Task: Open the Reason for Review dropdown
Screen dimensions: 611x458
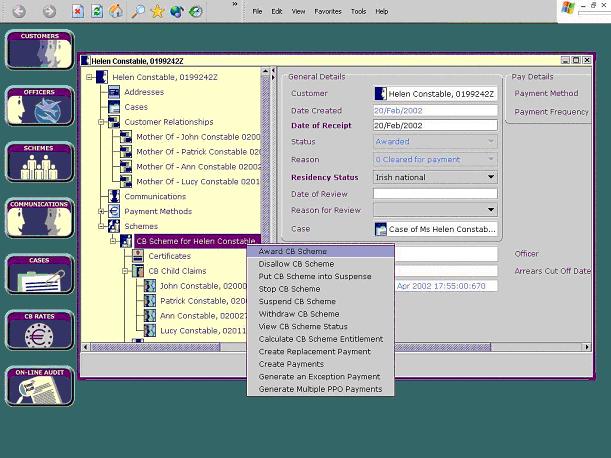Action: [490, 210]
